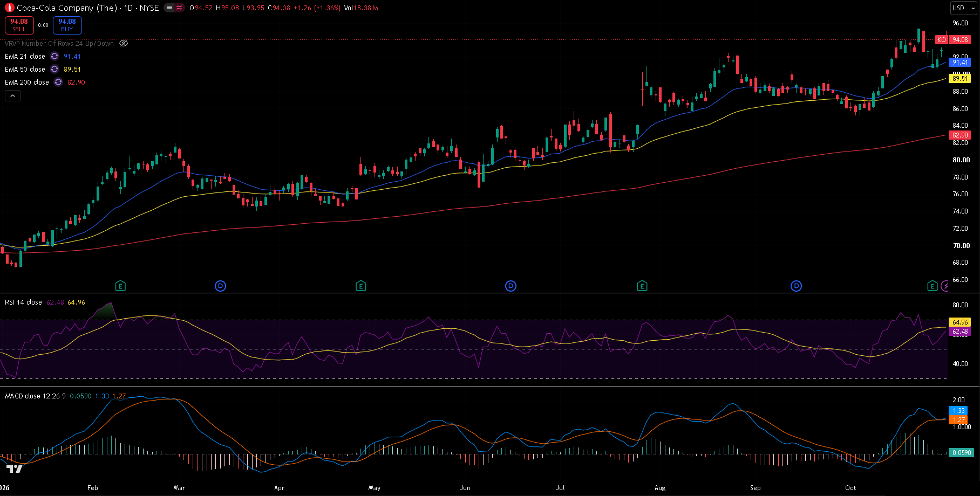Open the mid-September dividend D marker

point(796,286)
